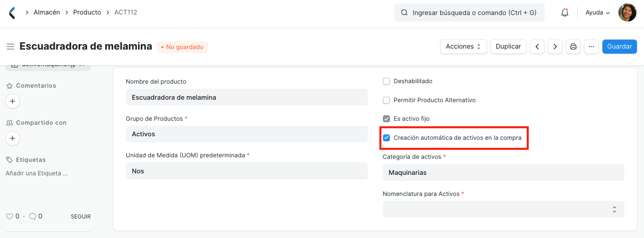Screen dimensions: 644x238
Task: Click the search magnifier icon
Action: pos(404,13)
